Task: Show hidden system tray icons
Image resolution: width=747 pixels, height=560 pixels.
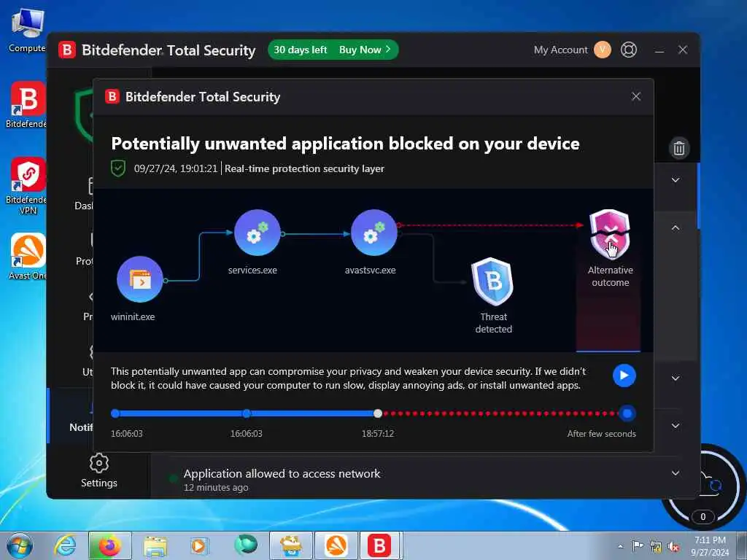Action: click(620, 546)
